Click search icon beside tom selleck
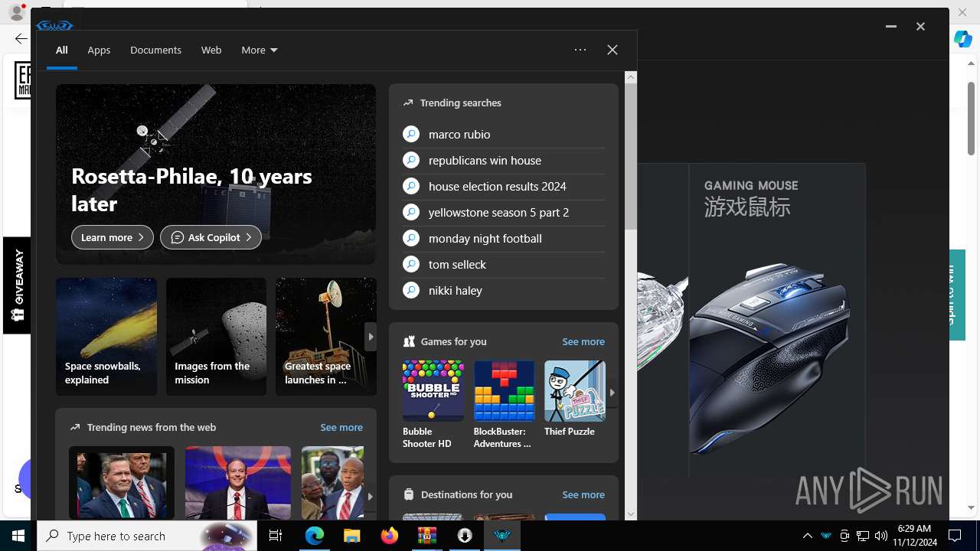 point(411,264)
